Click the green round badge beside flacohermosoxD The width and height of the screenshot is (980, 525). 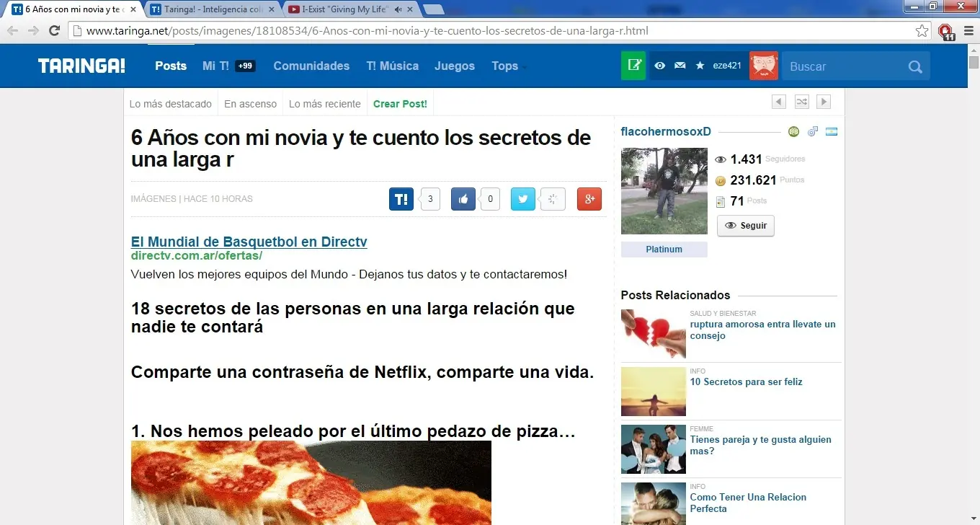pyautogui.click(x=793, y=131)
